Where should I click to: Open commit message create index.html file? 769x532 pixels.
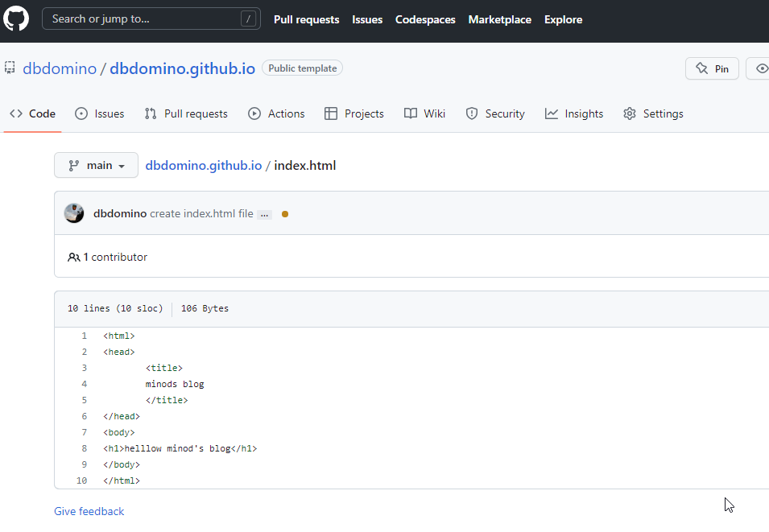pos(201,214)
